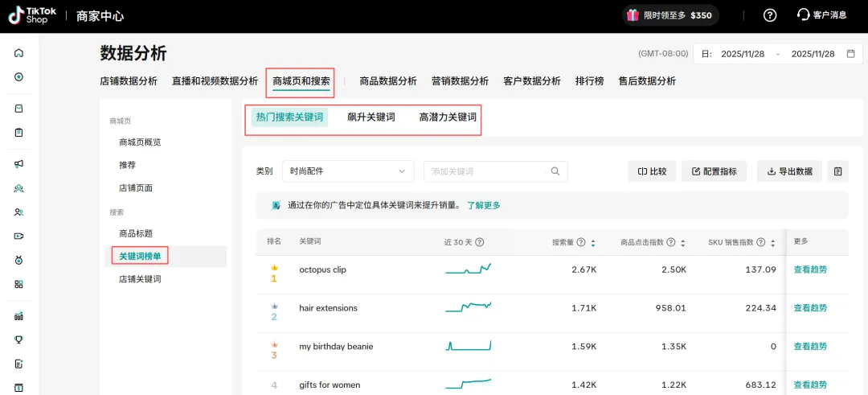Open the help question mark icon in header
This screenshot has width=868, height=395.
[770, 15]
